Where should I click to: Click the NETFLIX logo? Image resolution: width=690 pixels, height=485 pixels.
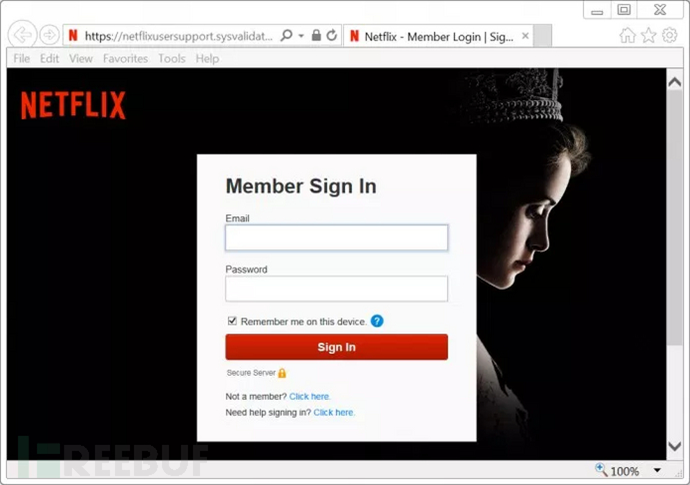click(73, 105)
